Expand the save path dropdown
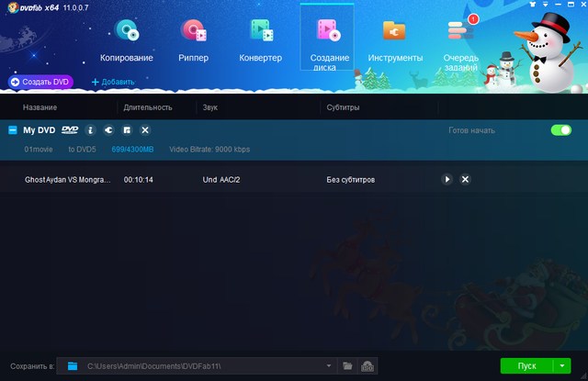Screen dimensions: 588x381 click(329, 366)
